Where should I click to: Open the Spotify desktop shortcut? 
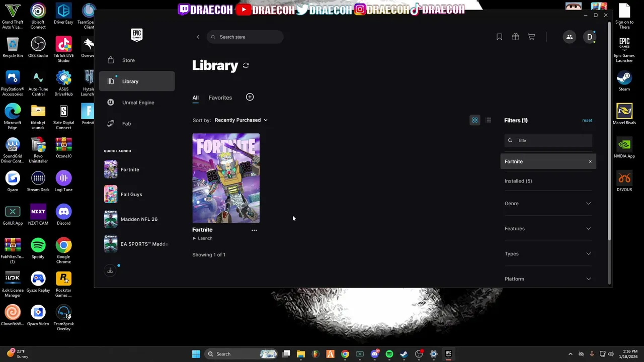(x=38, y=248)
